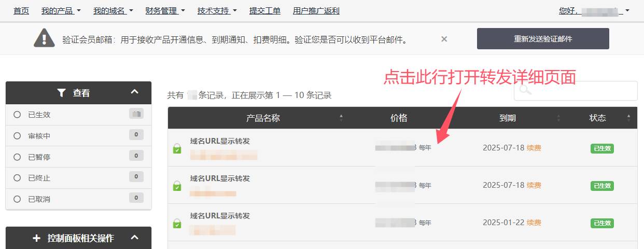Image resolution: width=644 pixels, height=249 pixels.
Task: Open first 域名URL显示转发 product row
Action: tap(402, 148)
